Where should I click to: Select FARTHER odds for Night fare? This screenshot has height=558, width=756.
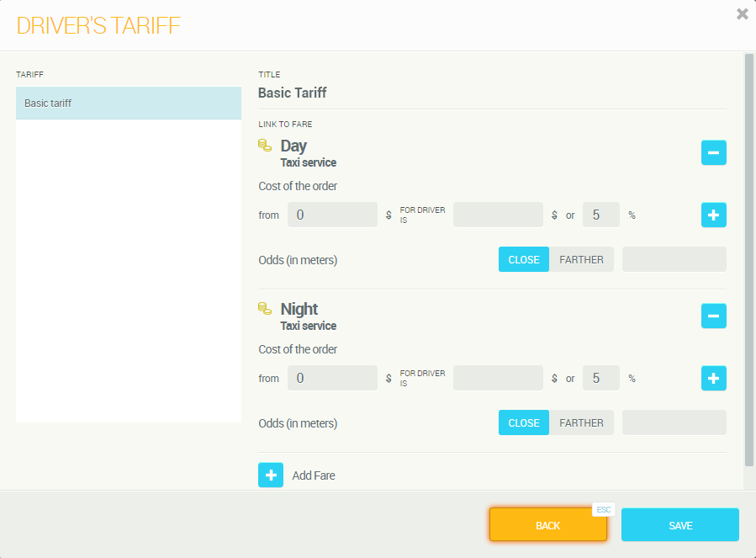(581, 423)
